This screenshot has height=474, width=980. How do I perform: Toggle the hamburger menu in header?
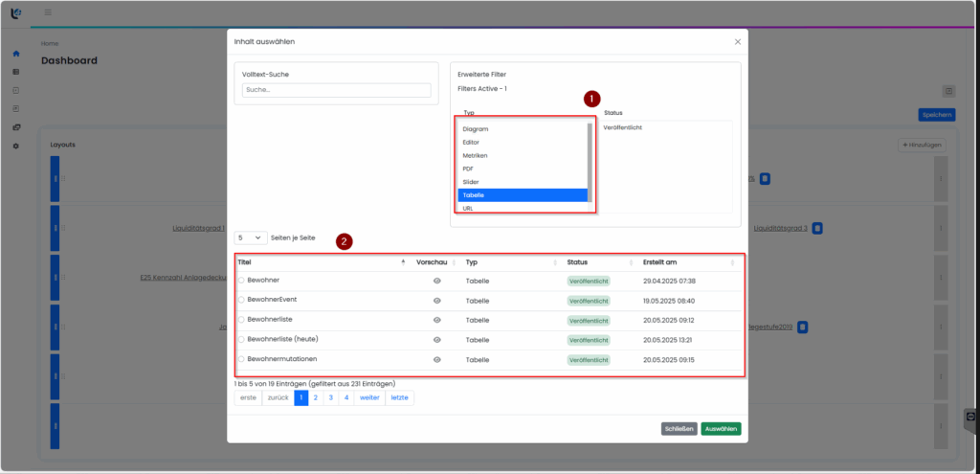[x=48, y=12]
